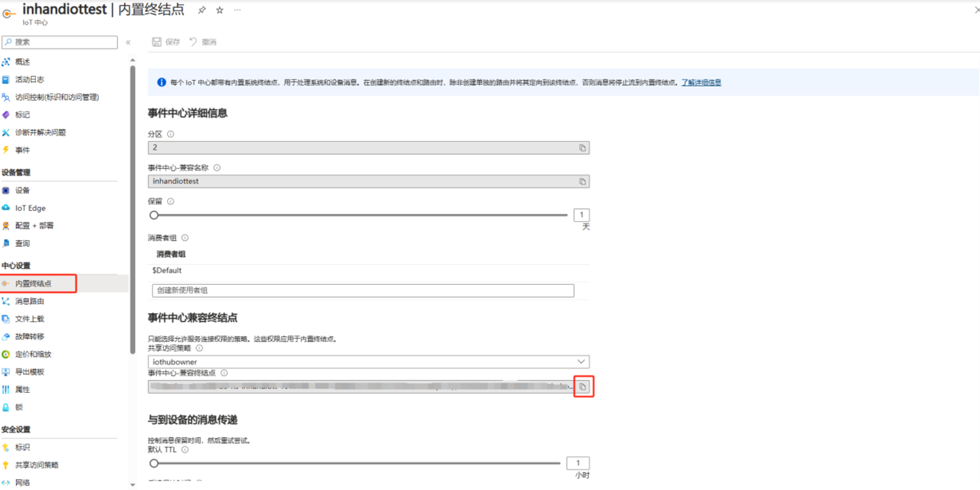Viewport: 980px width, 490px height.
Task: Show info tooltip for 消费者组
Action: click(185, 238)
